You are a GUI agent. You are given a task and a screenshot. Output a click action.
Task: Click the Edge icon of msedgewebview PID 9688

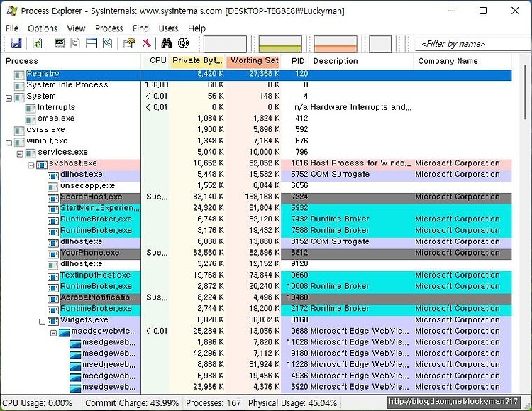pos(64,332)
